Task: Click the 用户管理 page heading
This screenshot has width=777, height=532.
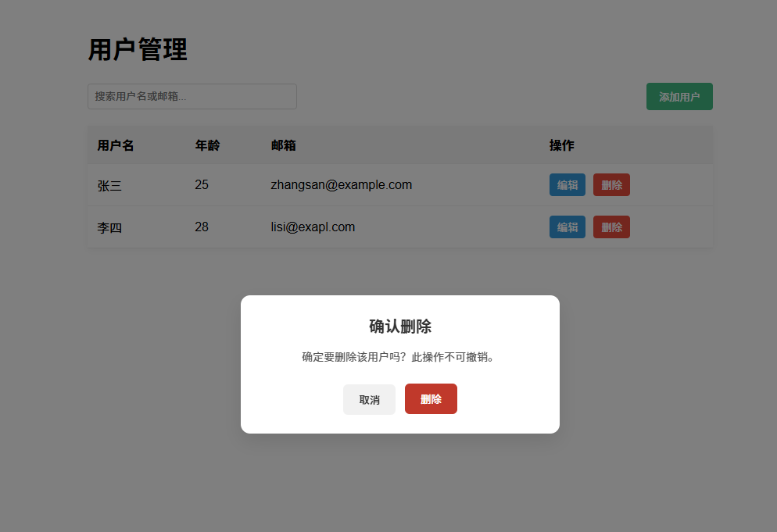Action: click(x=138, y=49)
